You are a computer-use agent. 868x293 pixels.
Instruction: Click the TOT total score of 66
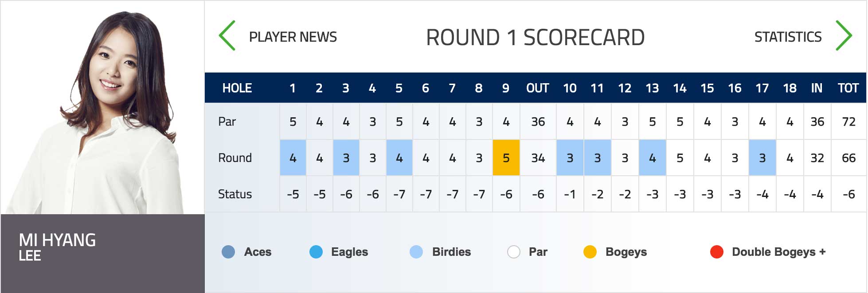coord(848,158)
